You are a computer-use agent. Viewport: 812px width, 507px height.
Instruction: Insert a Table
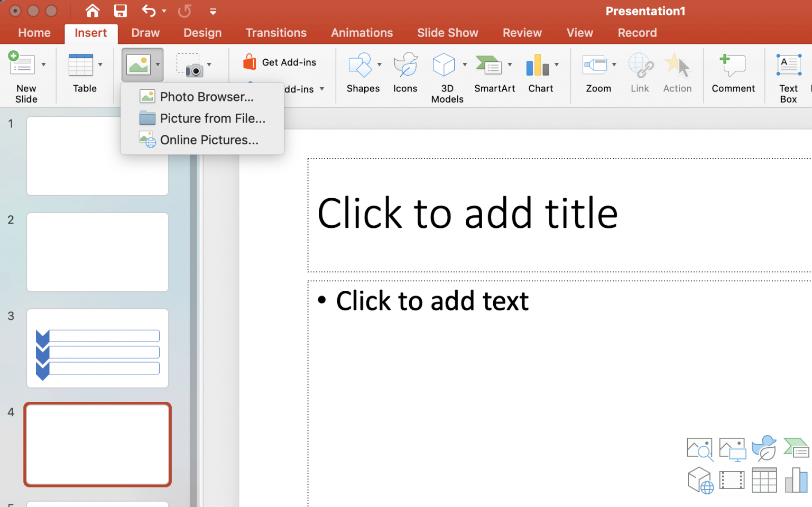coord(84,74)
